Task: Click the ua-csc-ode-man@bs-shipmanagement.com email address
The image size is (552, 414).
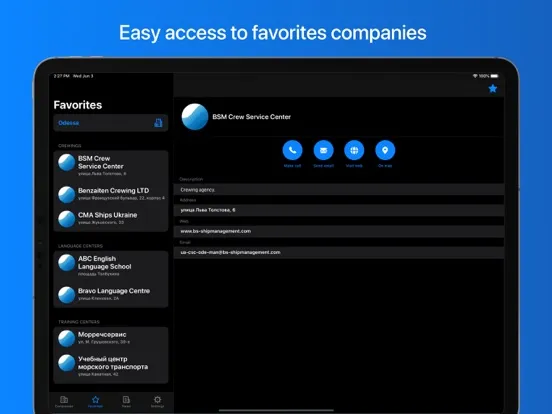Action: (x=230, y=252)
